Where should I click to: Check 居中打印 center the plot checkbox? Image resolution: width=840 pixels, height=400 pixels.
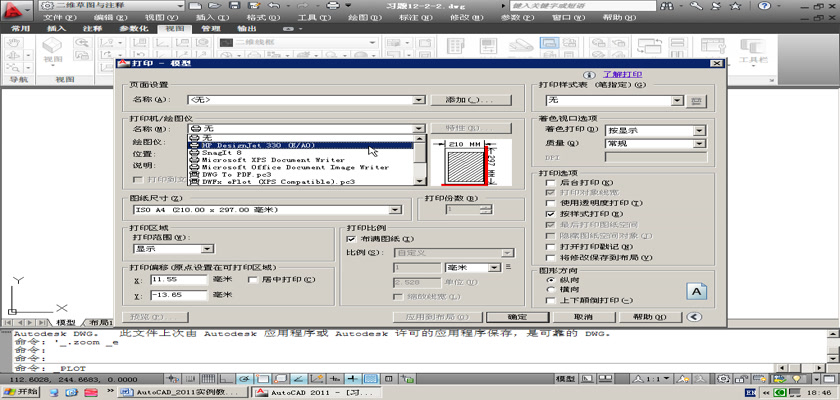252,280
